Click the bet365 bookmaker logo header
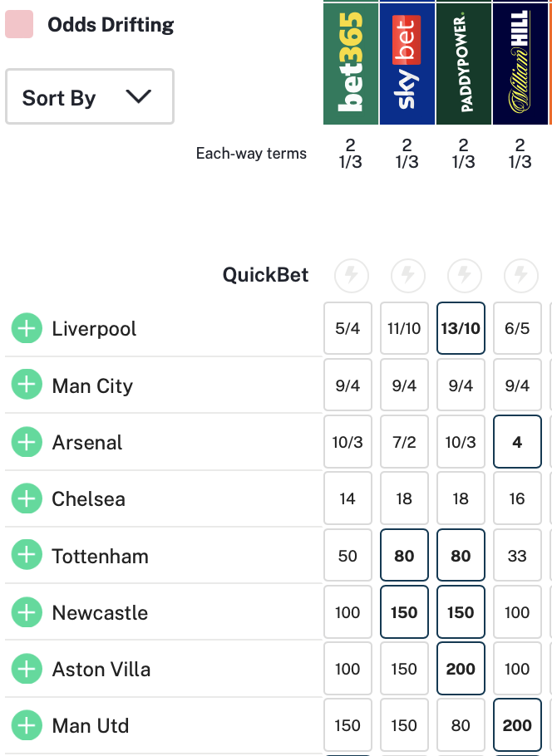This screenshot has width=552, height=756. [x=351, y=62]
